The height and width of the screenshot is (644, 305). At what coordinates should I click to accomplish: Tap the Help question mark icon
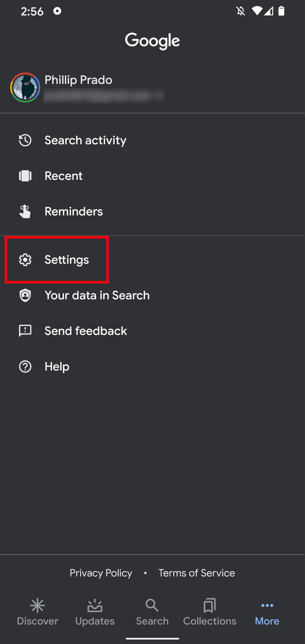point(25,367)
